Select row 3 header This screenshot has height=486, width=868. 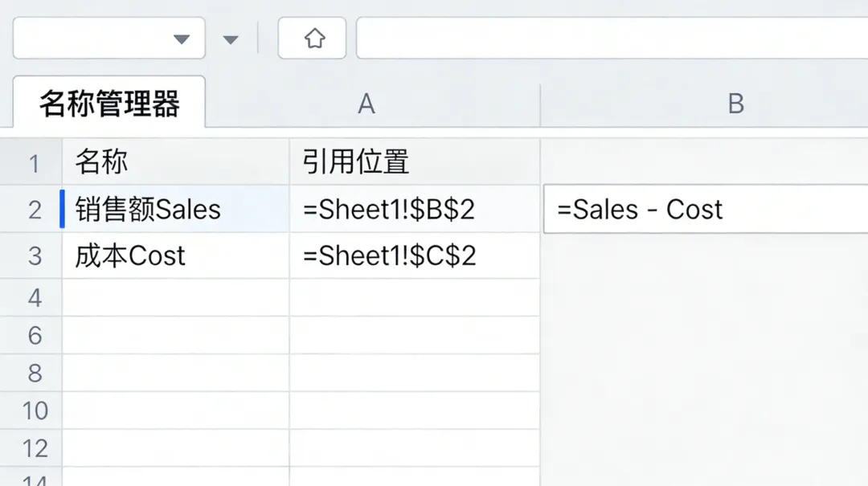34,256
